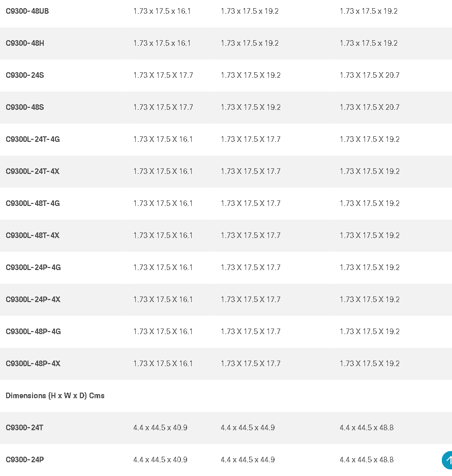The width and height of the screenshot is (452, 476).
Task: Click the C9300L-24T-4X row label
Action: click(x=33, y=171)
